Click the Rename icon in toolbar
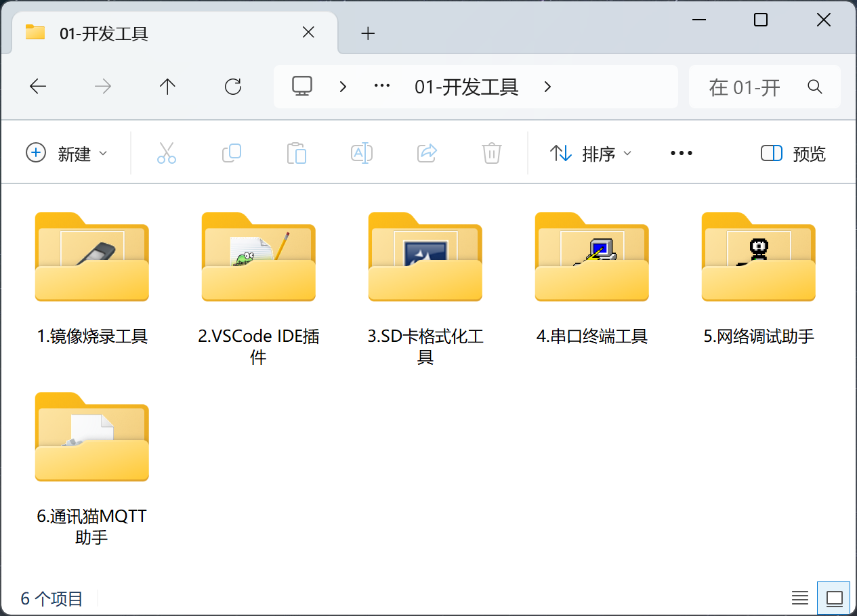The image size is (857, 616). pyautogui.click(x=362, y=153)
